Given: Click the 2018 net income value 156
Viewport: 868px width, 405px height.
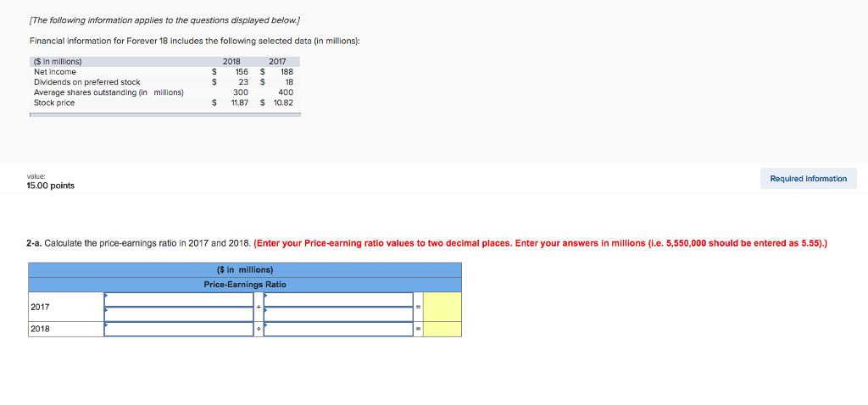Looking at the screenshot, I should coord(242,72).
